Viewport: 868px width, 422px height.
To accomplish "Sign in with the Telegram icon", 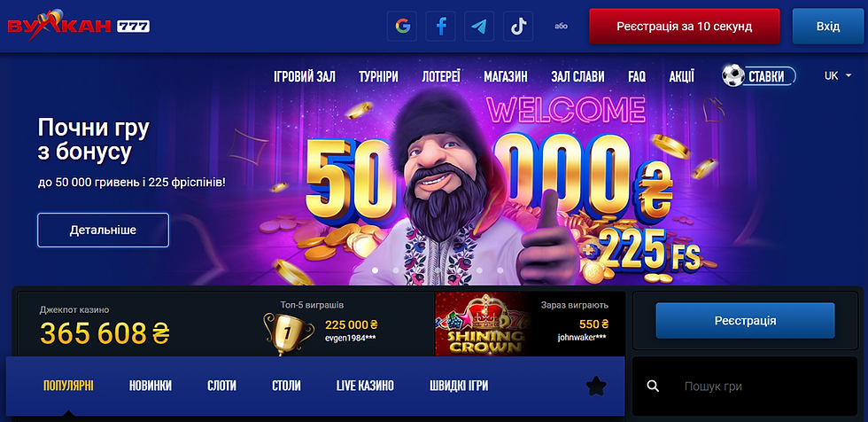I will (479, 26).
